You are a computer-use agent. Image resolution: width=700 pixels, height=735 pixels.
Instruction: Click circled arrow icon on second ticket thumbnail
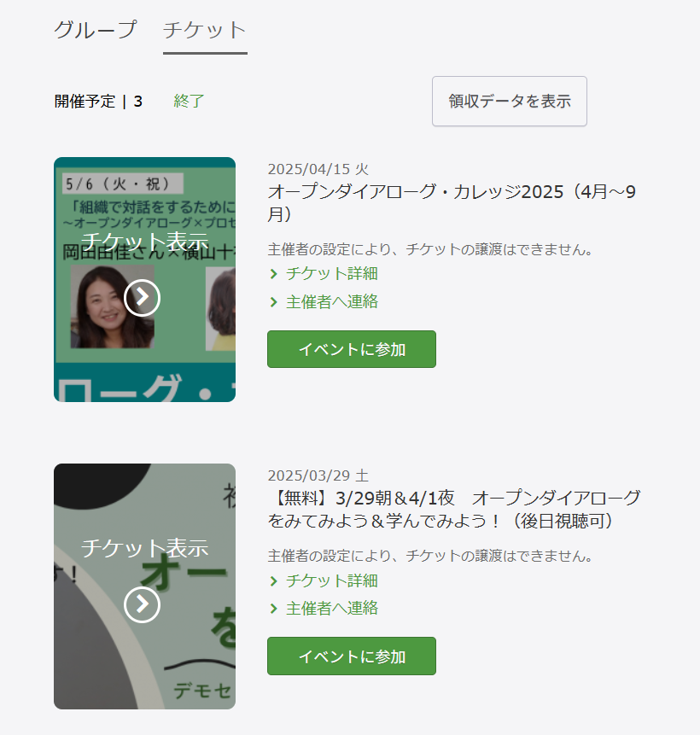pyautogui.click(x=142, y=604)
